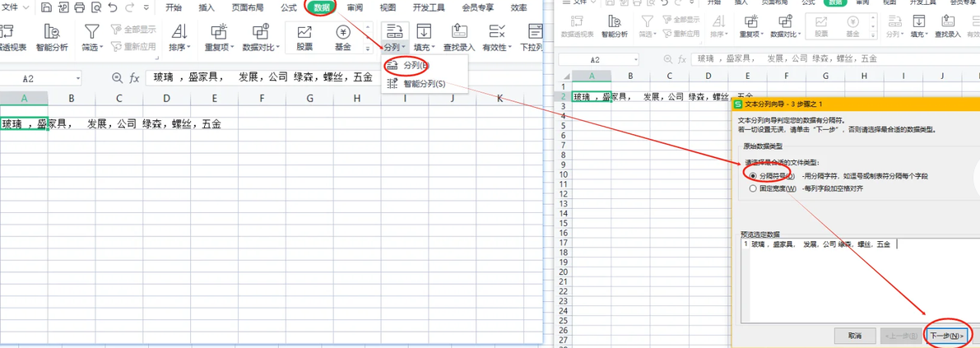Screen dimensions: 980x348
Task: Expand quick access customize arrow in left window
Action: [146, 8]
